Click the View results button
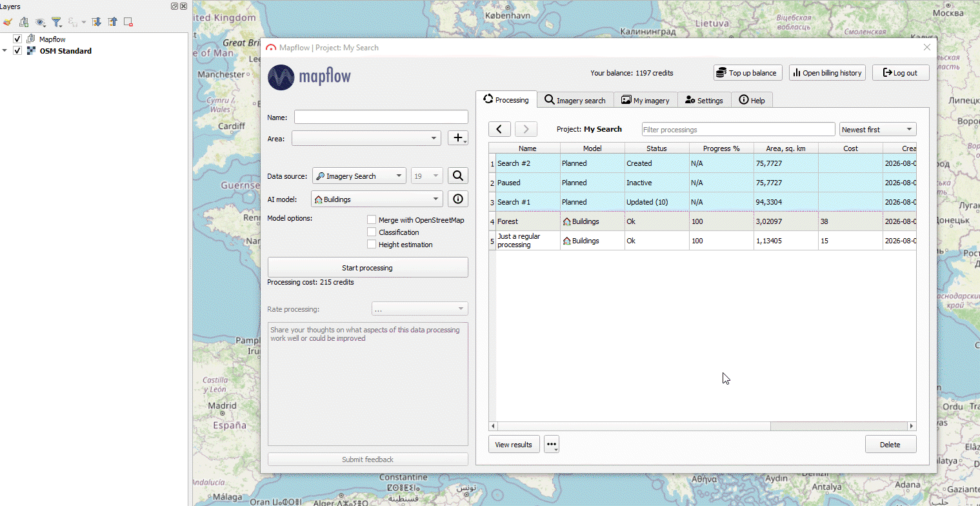Screen dimensions: 980x506 tap(514, 445)
